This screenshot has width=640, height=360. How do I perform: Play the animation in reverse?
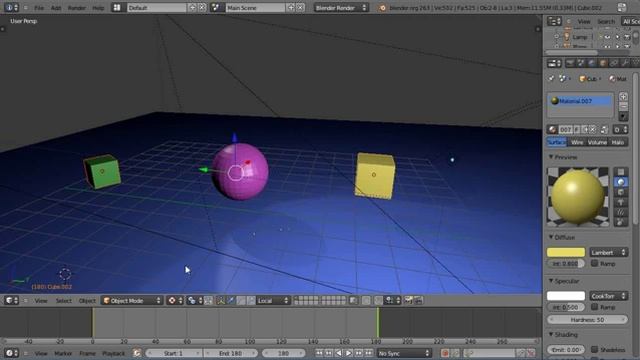338,353
